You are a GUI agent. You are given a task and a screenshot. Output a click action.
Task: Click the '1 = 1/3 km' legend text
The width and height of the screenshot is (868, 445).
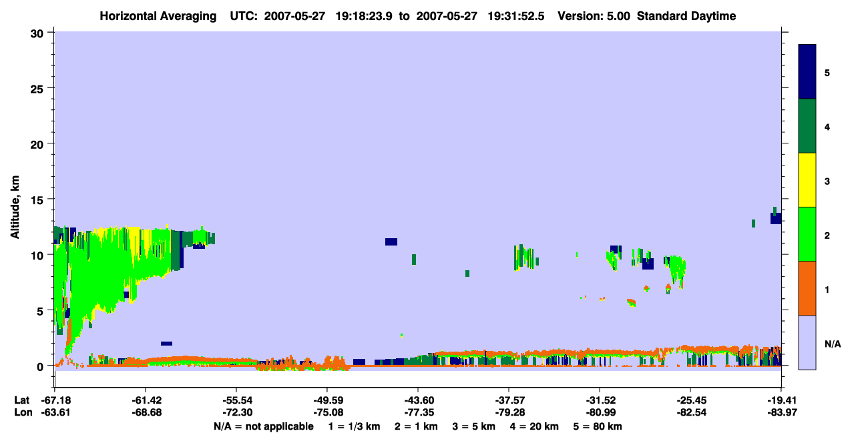pos(354,426)
